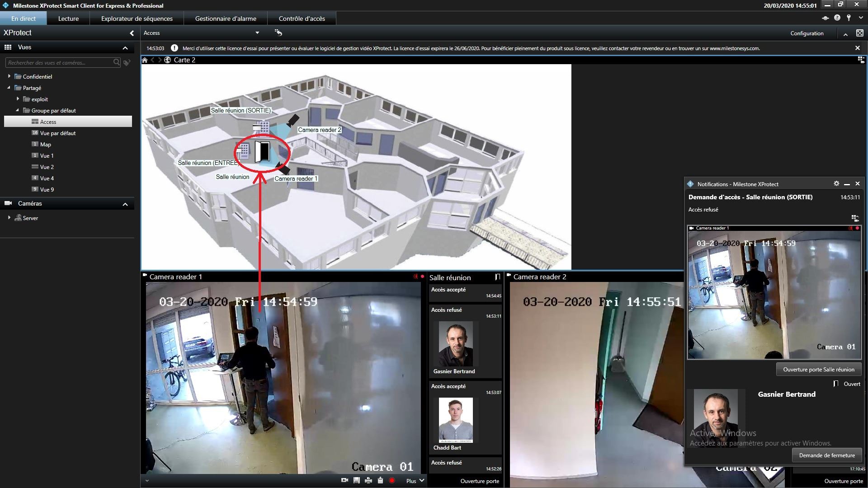Open the top-right dropdown chevron menu
The width and height of the screenshot is (868, 488).
point(861,18)
